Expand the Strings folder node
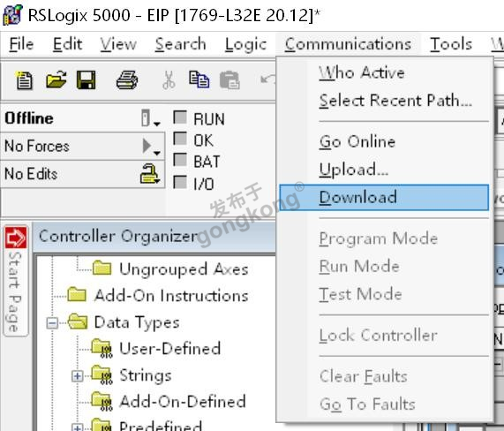 tap(77, 376)
